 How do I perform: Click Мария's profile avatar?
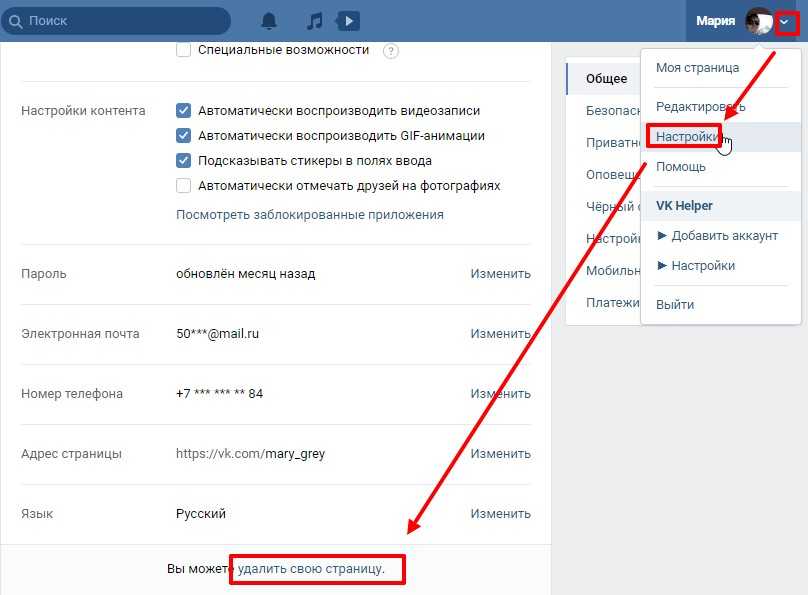[759, 21]
